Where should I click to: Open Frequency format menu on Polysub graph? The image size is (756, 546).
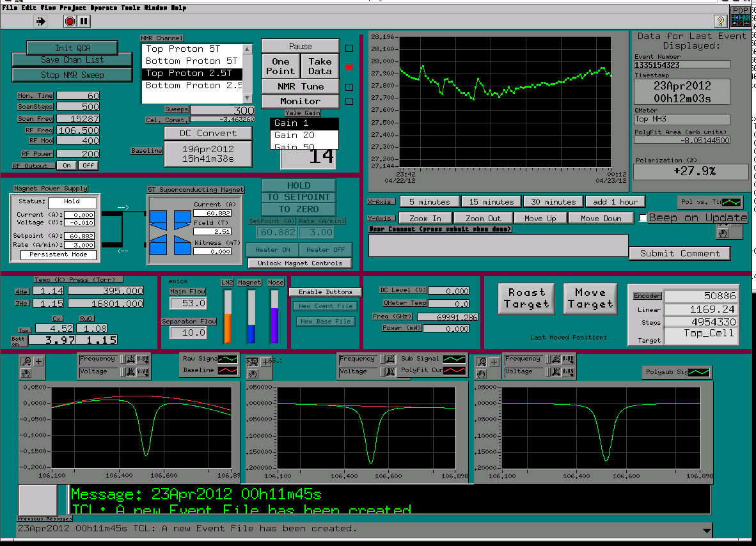click(568, 359)
